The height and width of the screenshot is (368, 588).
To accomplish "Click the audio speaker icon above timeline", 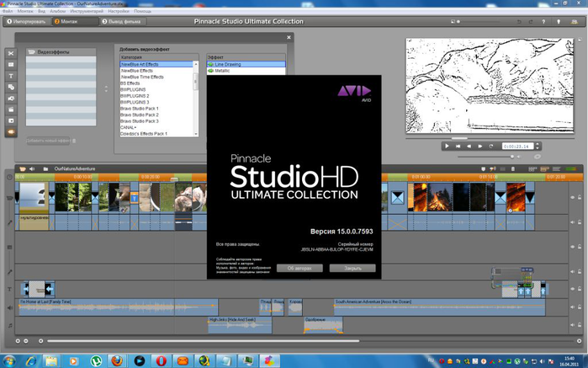I will (x=33, y=168).
